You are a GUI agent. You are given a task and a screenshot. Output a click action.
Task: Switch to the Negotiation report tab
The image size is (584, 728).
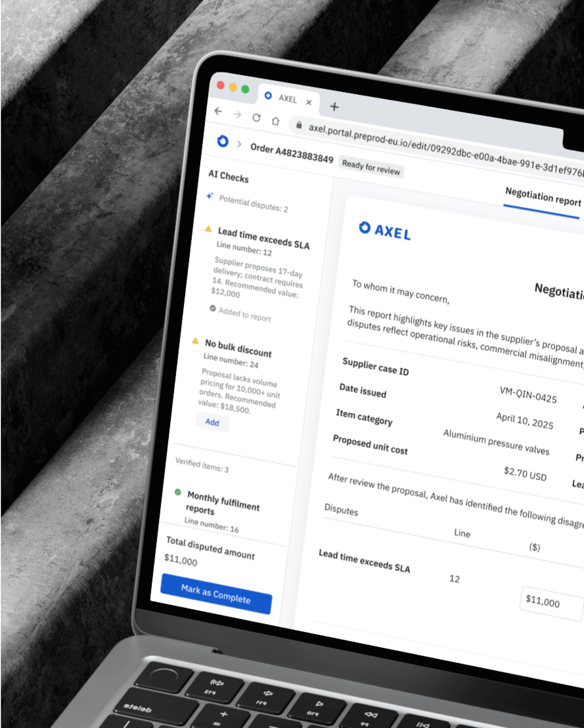(x=543, y=197)
